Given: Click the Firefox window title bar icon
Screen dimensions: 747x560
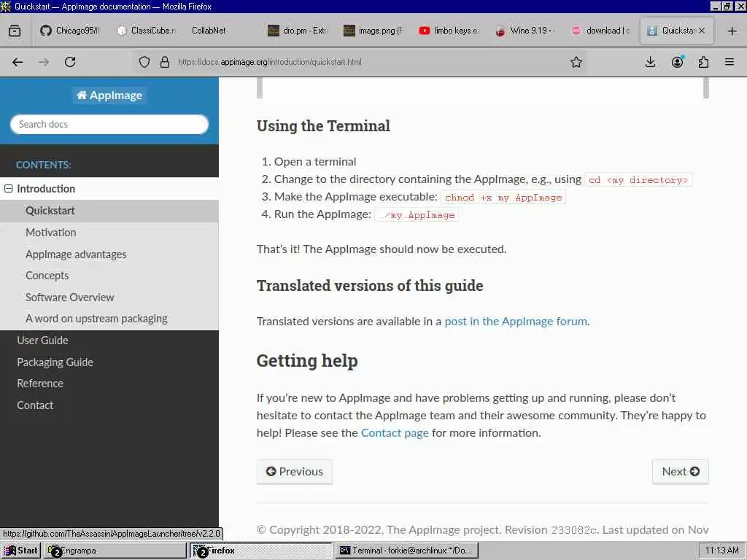Looking at the screenshot, I should (6, 6).
